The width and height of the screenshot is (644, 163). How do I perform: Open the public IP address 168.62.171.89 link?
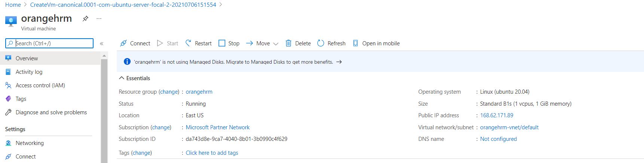pos(497,115)
